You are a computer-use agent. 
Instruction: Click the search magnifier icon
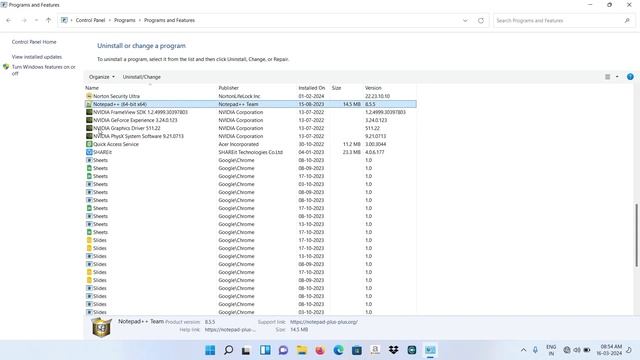pos(627,20)
